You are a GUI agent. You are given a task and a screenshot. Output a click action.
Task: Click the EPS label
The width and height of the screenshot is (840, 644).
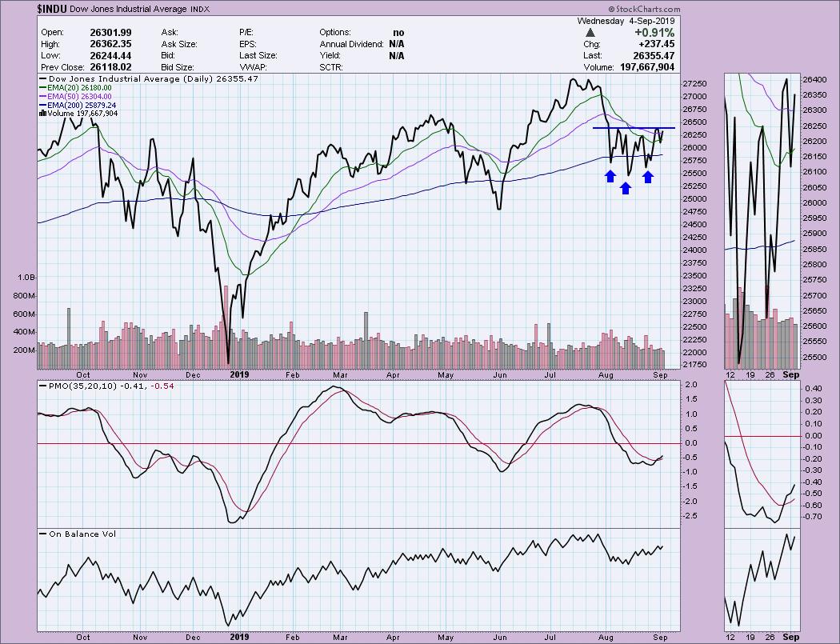(x=248, y=44)
